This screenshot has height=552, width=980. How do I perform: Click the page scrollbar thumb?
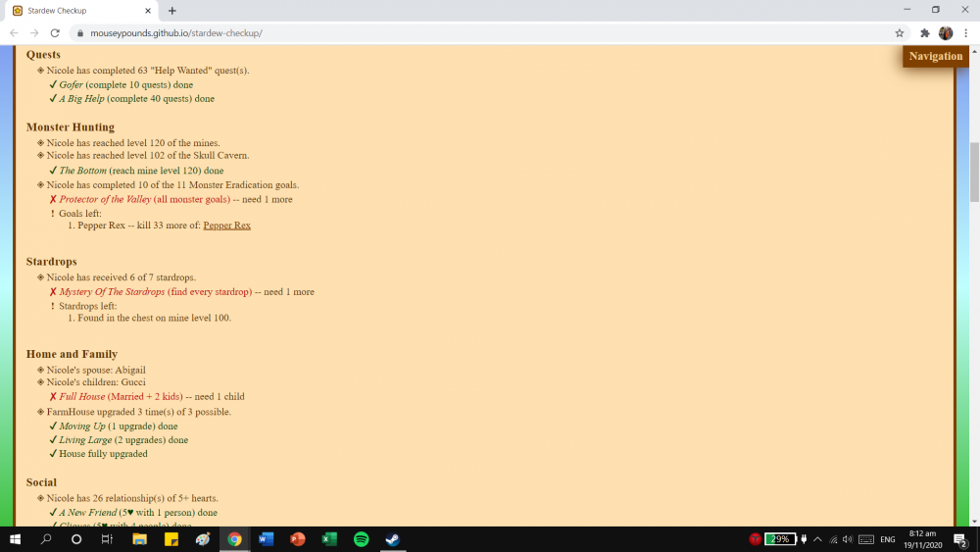pos(974,172)
